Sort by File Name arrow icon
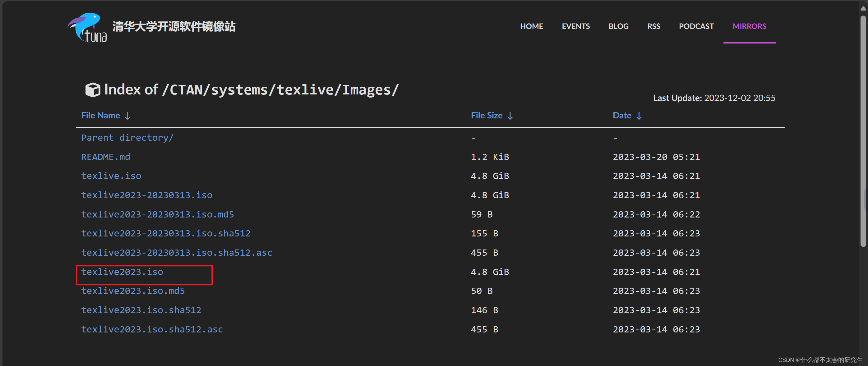 pos(127,116)
